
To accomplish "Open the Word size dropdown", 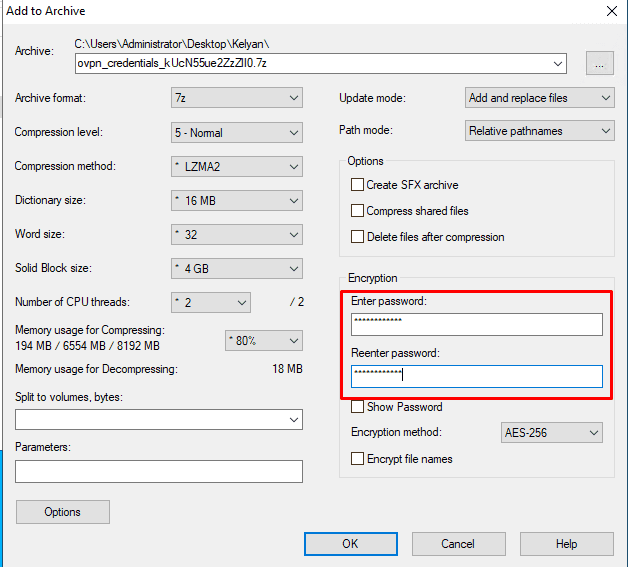I will tap(236, 234).
